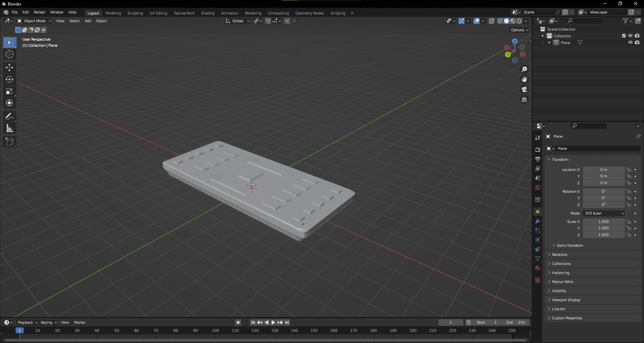644x343 pixels.
Task: Pick the Measure tool
Action: click(9, 128)
